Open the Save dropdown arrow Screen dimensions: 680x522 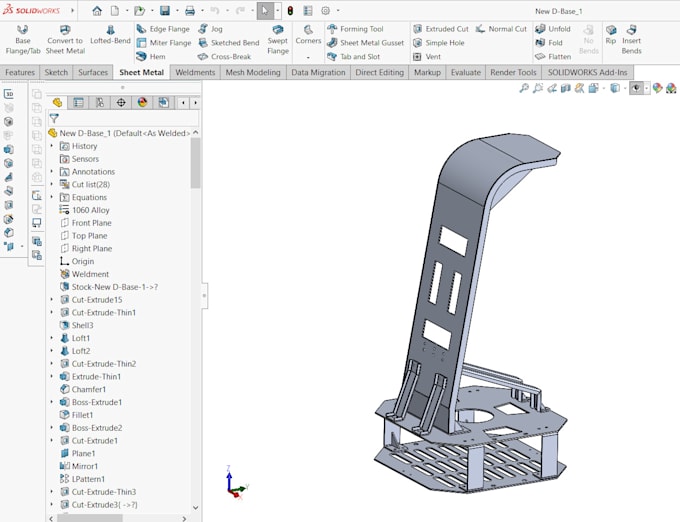click(177, 11)
